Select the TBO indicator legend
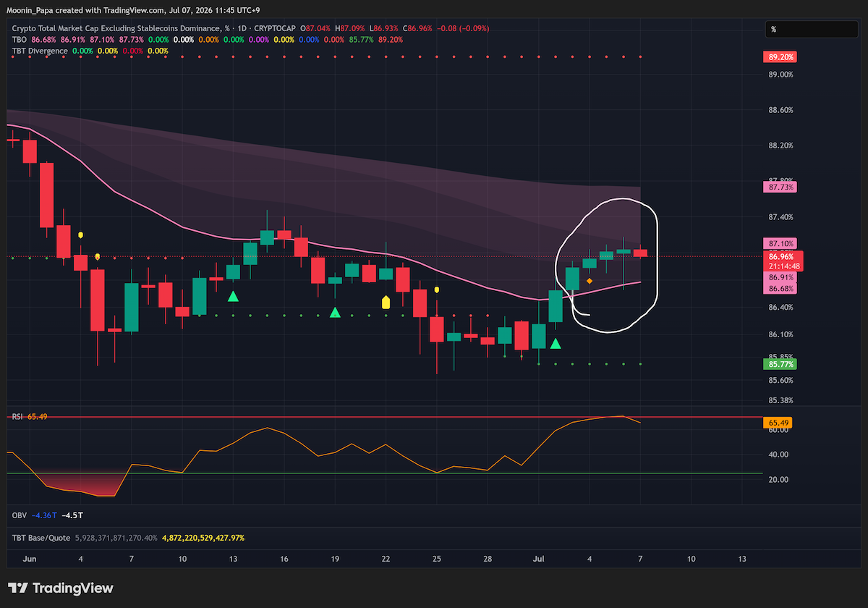The height and width of the screenshot is (608, 868). [20, 39]
